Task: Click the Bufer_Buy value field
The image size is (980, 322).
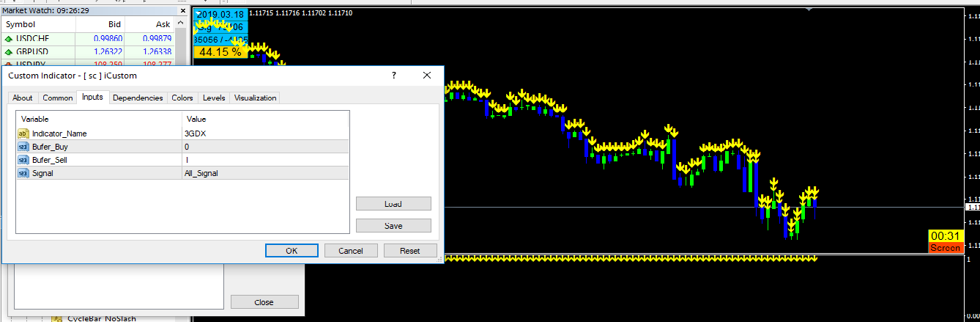Action: (x=265, y=147)
